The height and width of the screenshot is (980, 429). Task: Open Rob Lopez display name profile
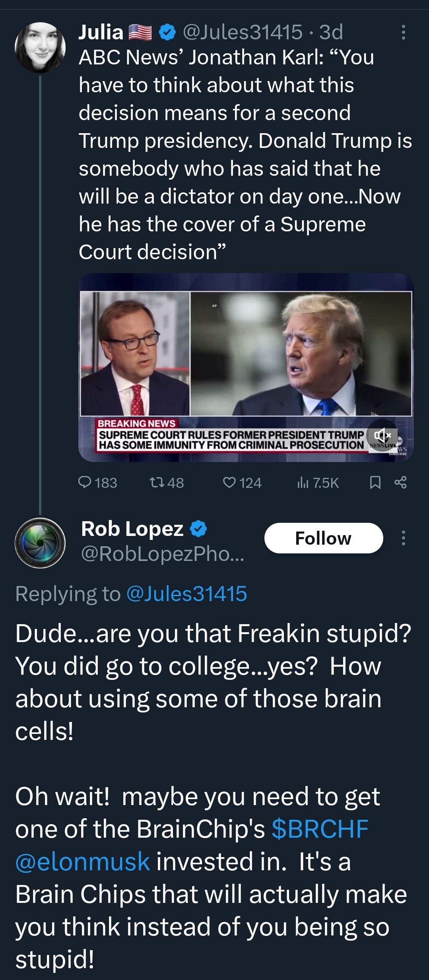[x=132, y=529]
